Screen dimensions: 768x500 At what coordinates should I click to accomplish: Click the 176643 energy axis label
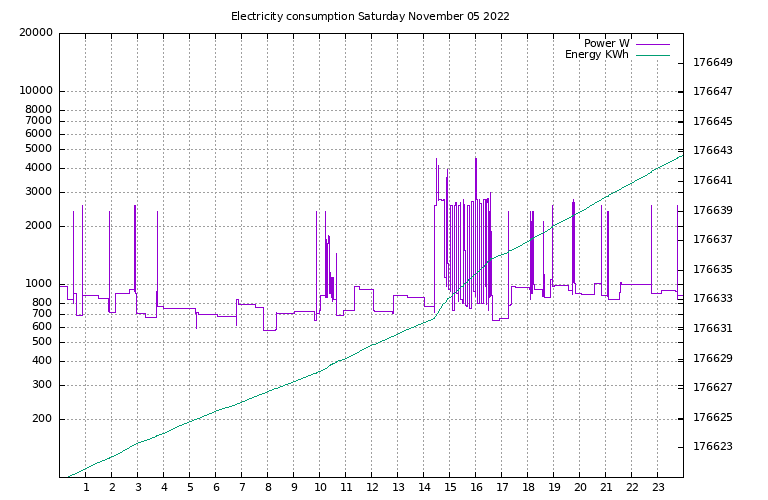coord(713,151)
